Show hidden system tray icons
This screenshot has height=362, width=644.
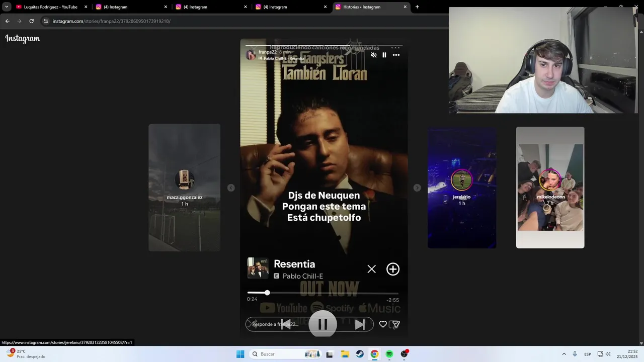click(564, 354)
